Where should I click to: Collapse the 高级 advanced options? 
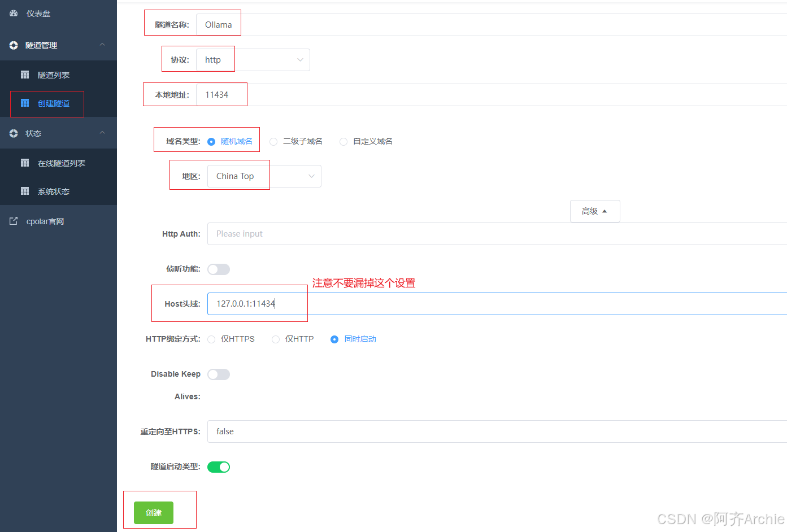595,211
